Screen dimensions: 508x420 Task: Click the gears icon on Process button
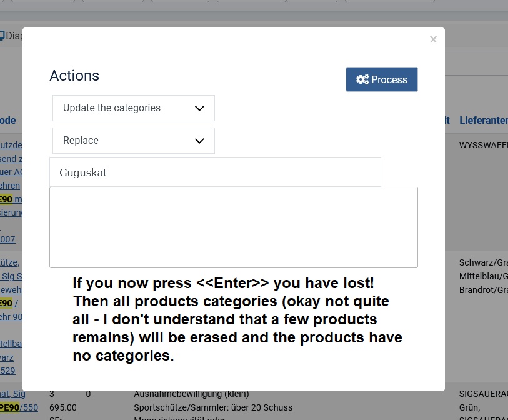coord(362,79)
